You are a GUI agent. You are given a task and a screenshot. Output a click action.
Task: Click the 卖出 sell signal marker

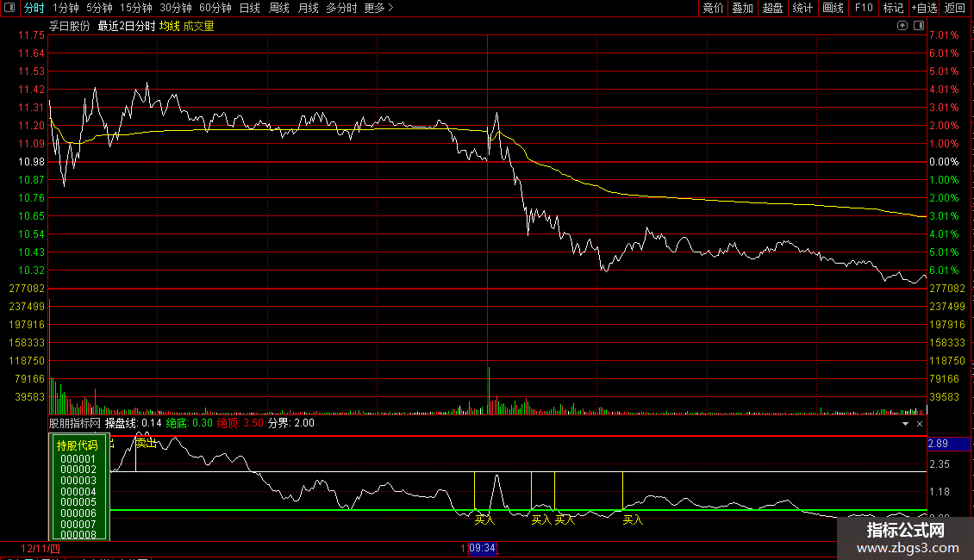[x=146, y=443]
